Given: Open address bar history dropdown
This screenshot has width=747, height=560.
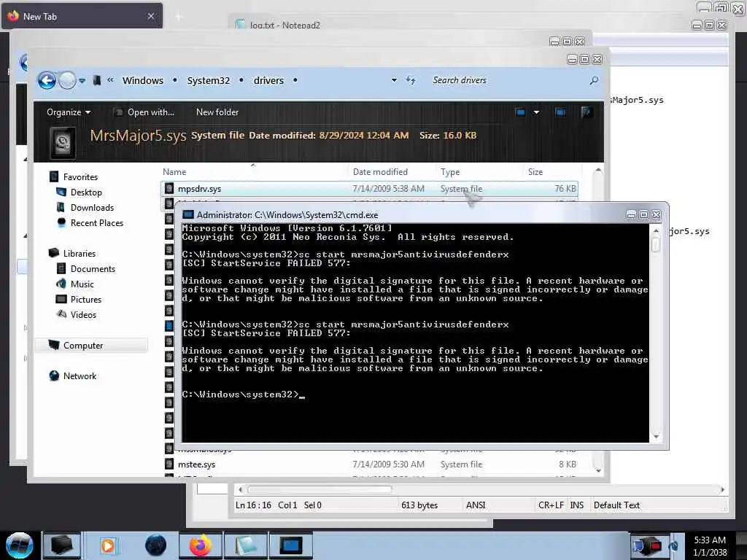Looking at the screenshot, I should (394, 80).
